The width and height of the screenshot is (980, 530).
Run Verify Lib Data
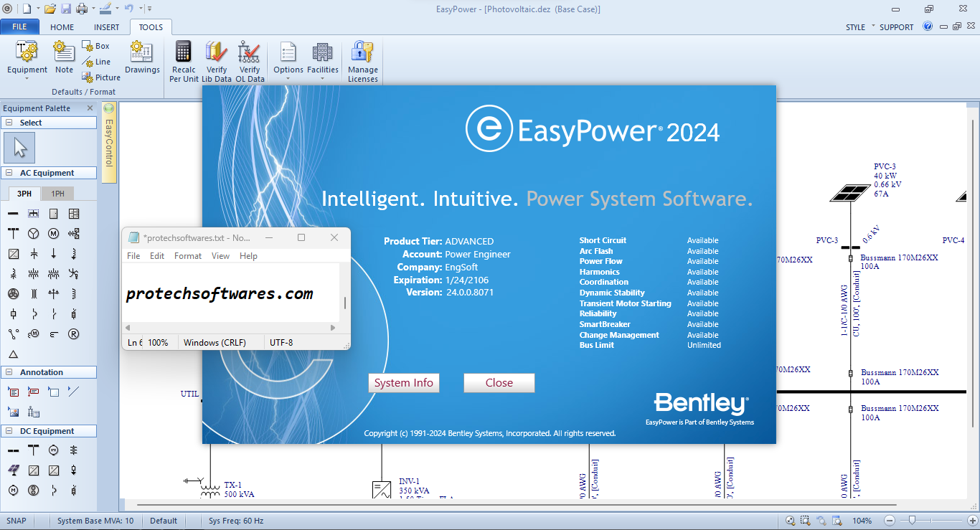point(217,62)
